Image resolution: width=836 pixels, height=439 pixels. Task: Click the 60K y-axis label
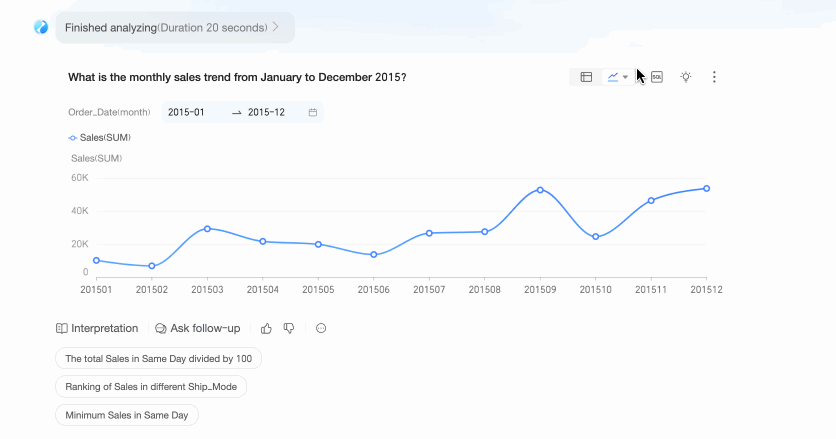(x=80, y=178)
